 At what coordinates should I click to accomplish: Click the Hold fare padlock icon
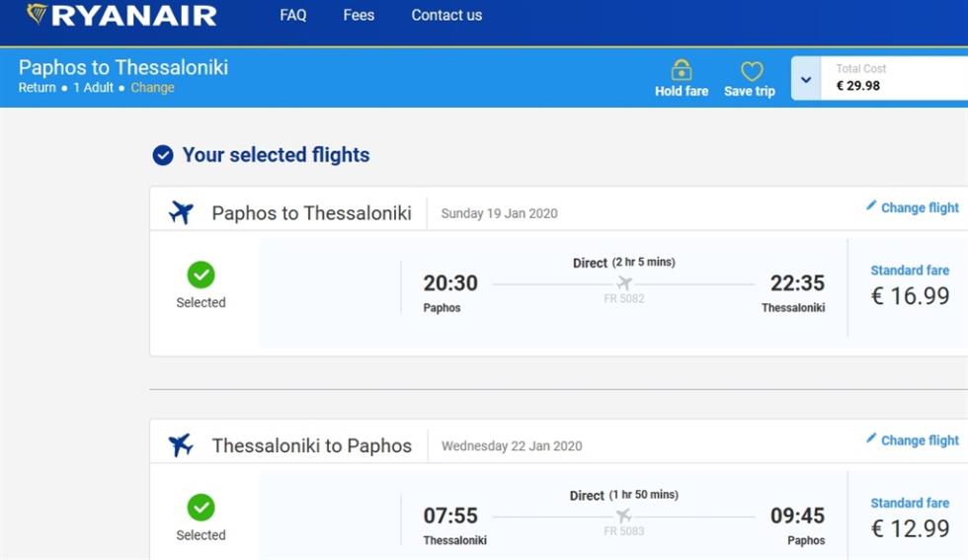[682, 70]
